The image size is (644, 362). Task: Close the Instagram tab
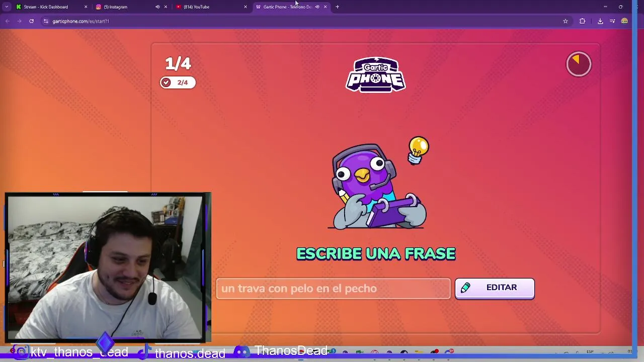click(166, 7)
